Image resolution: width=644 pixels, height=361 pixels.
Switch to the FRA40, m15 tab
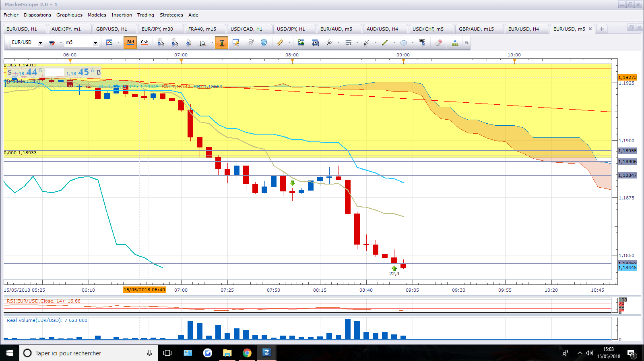205,29
